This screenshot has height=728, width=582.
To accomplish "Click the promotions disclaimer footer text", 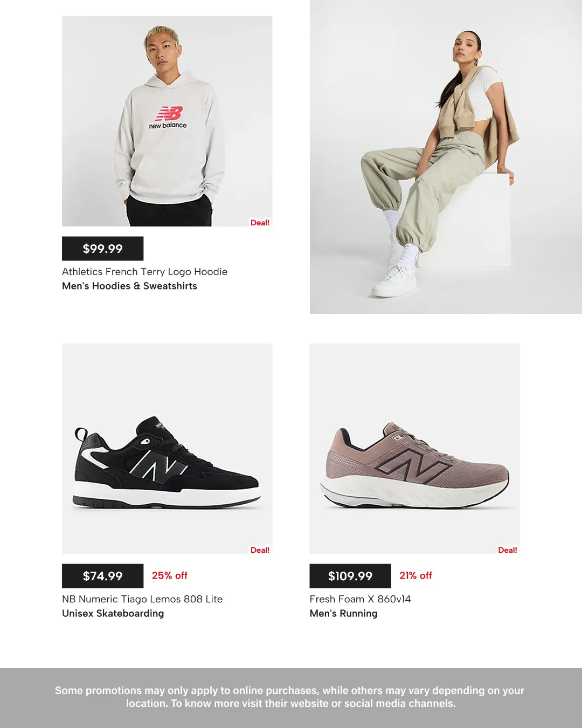I will pyautogui.click(x=290, y=697).
